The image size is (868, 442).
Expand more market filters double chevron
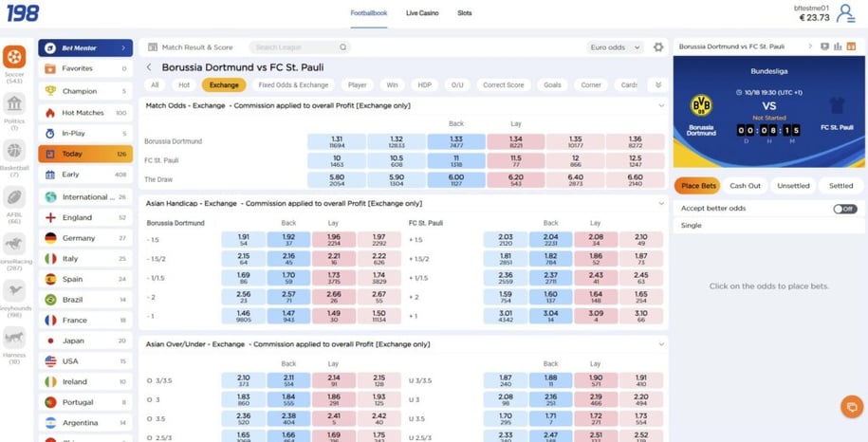pyautogui.click(x=658, y=85)
